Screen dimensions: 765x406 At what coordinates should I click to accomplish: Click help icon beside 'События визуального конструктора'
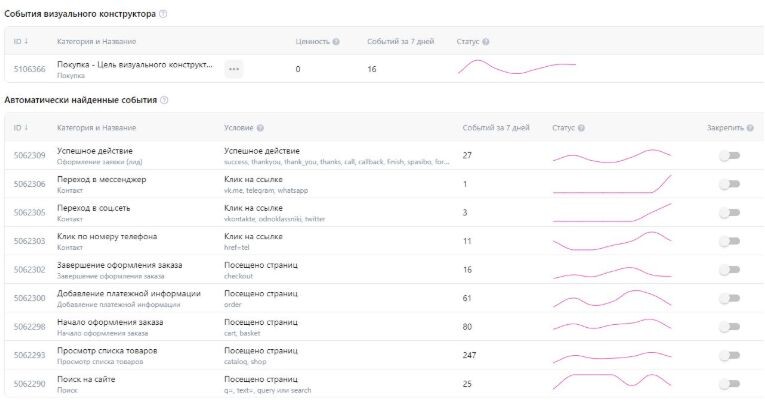click(163, 14)
